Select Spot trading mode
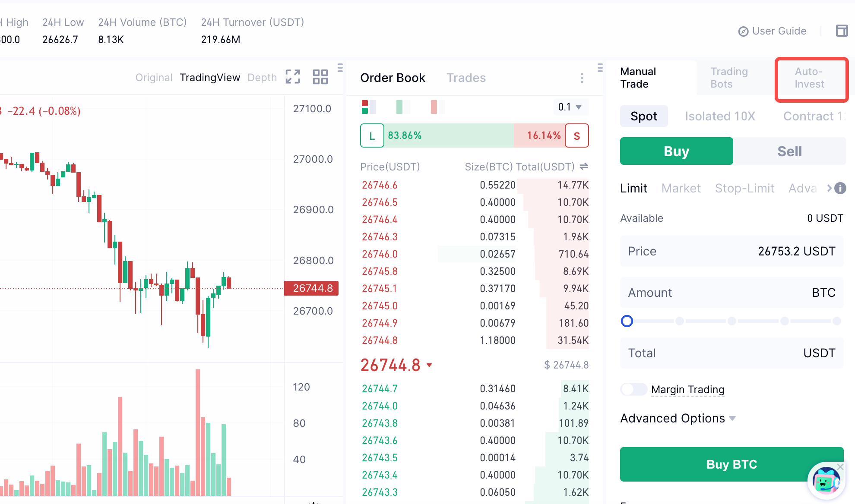Viewport: 855px width, 504px height. point(643,116)
